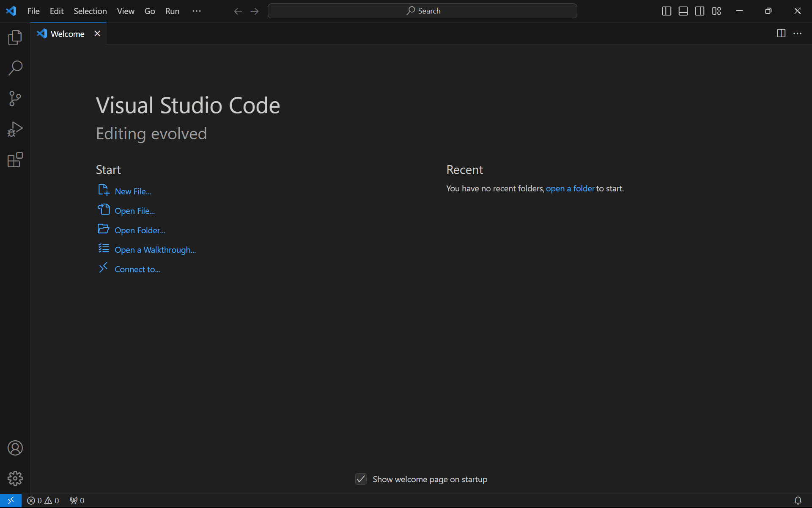Open the Explorer in the activity bar
Screen dimensions: 812x508
point(15,38)
